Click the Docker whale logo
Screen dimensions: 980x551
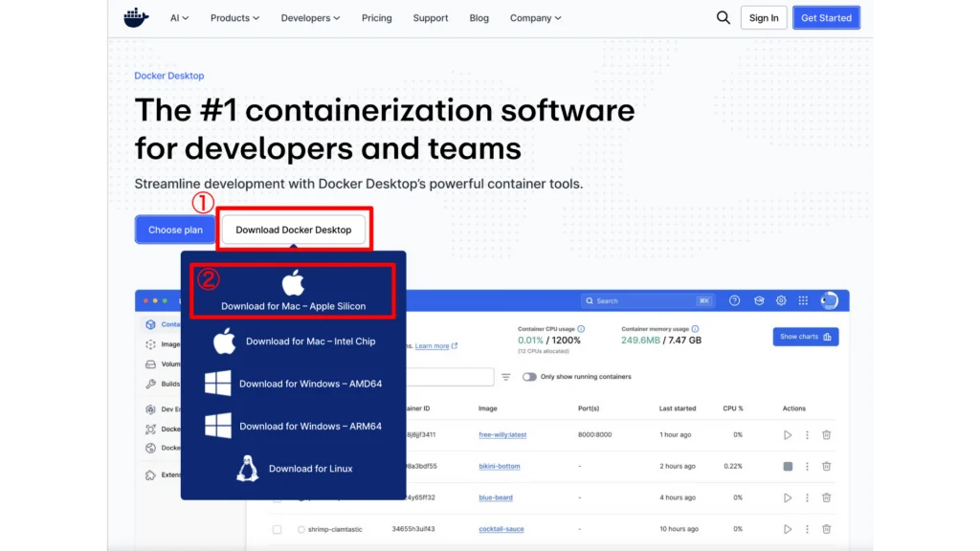(x=136, y=17)
